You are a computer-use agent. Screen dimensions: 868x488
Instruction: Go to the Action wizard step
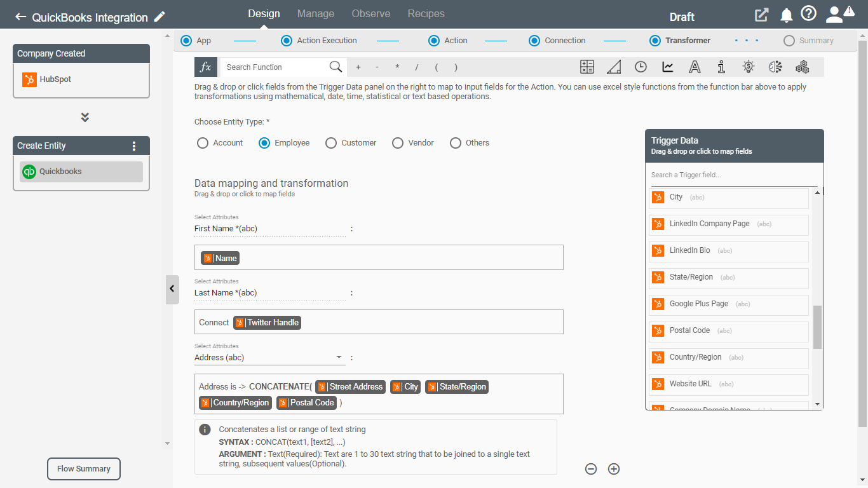[448, 41]
